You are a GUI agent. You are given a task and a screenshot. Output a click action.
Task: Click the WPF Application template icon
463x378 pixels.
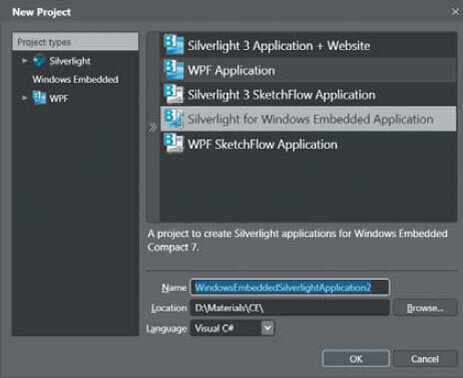click(174, 70)
